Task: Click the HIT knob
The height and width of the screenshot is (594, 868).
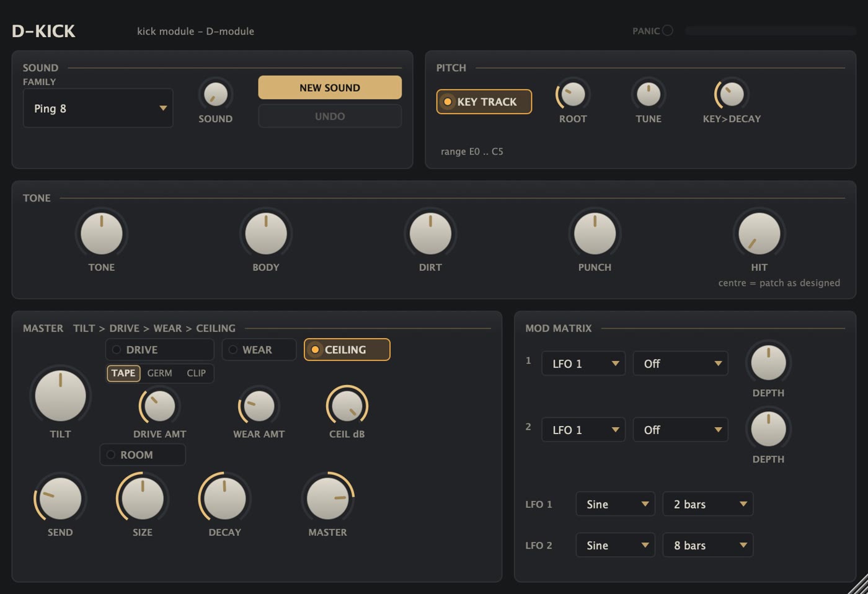Action: click(759, 233)
